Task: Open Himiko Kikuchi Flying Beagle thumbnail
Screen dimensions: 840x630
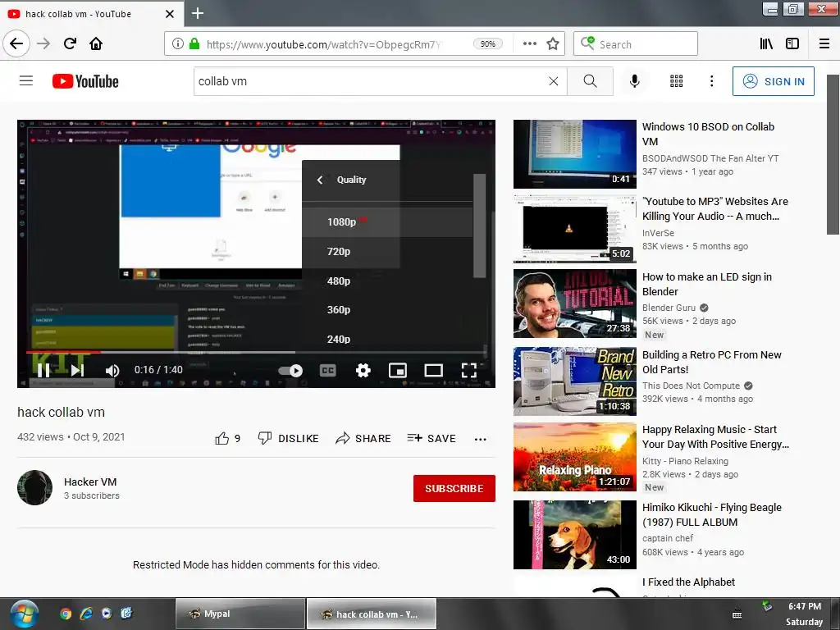Action: [x=575, y=535]
